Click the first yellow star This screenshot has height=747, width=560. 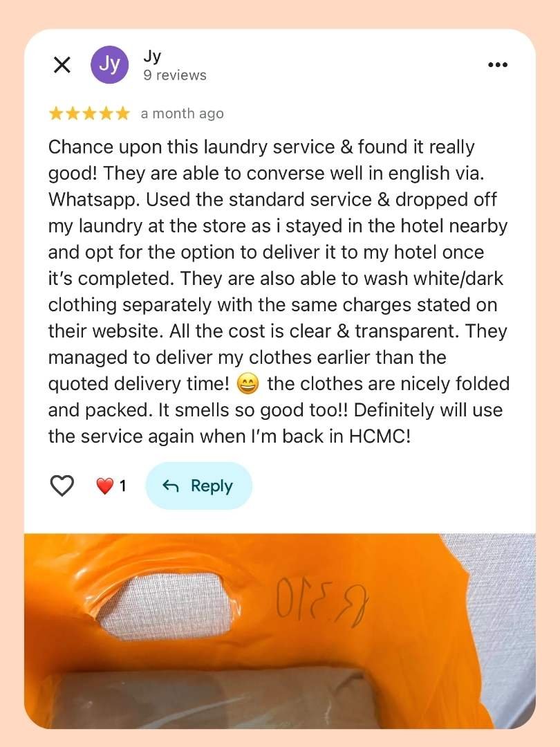(x=56, y=113)
